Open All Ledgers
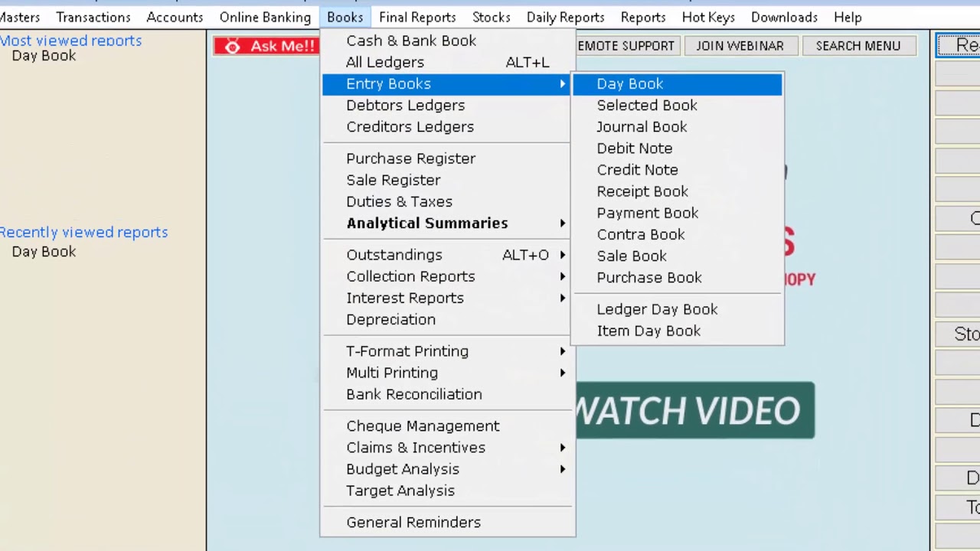 (448, 62)
